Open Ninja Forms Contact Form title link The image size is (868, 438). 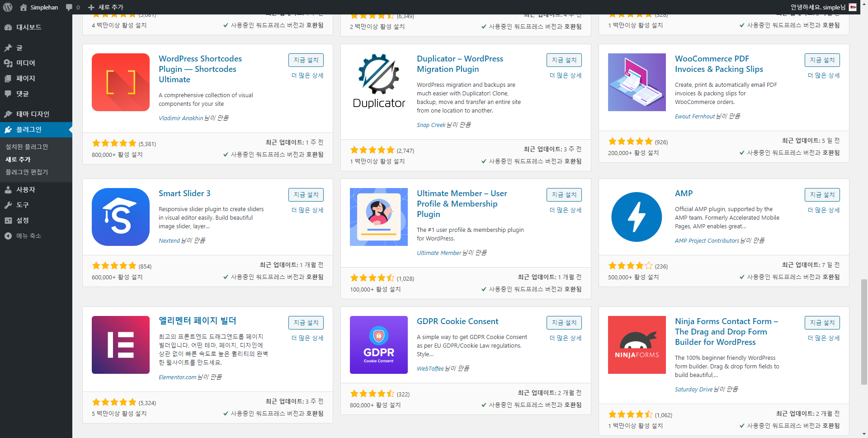(x=726, y=332)
